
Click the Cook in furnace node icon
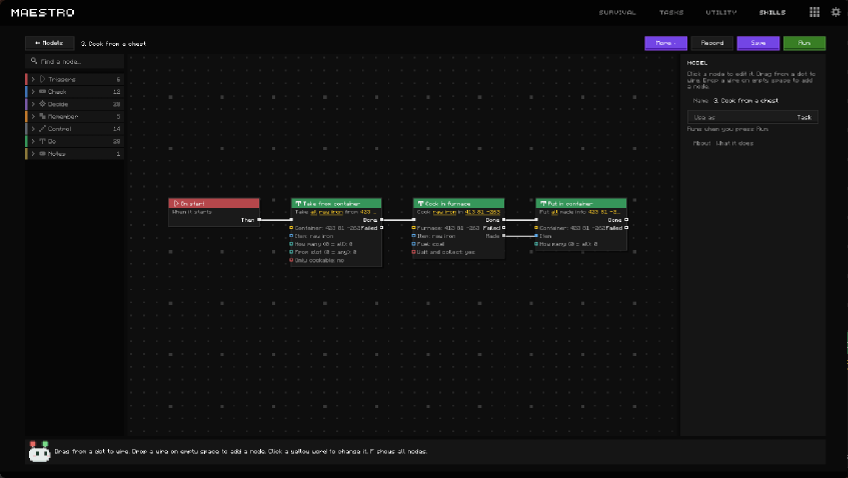coord(421,204)
